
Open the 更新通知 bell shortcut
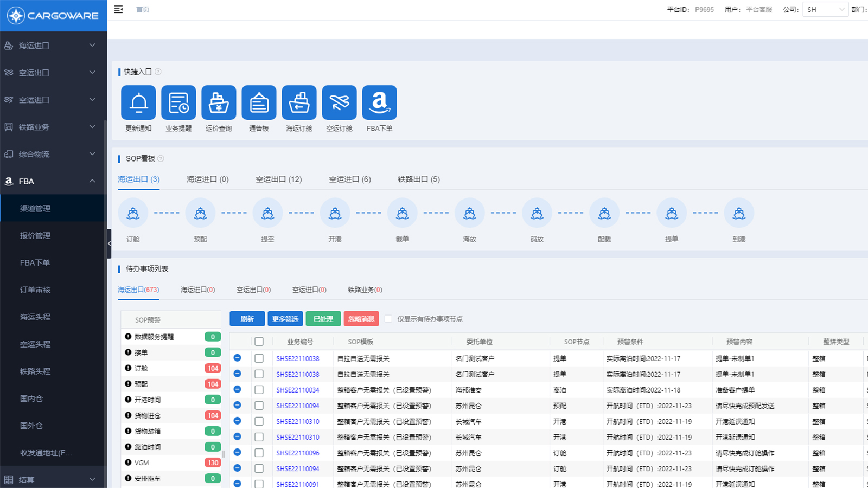click(138, 102)
